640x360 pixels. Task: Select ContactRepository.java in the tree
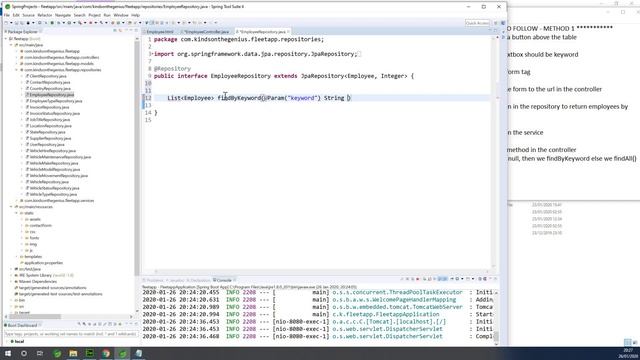(49, 82)
